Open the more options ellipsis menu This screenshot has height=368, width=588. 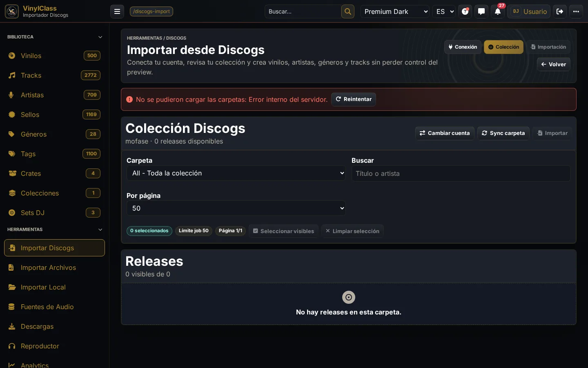click(576, 11)
